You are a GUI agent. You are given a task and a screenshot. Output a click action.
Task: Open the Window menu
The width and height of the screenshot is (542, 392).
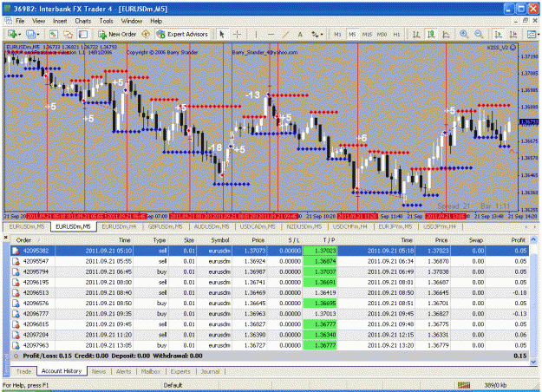pyautogui.click(x=132, y=21)
